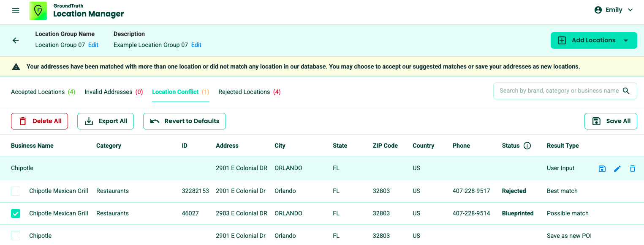
Task: Edit the Chipotle row with pencil icon
Action: [x=617, y=168]
